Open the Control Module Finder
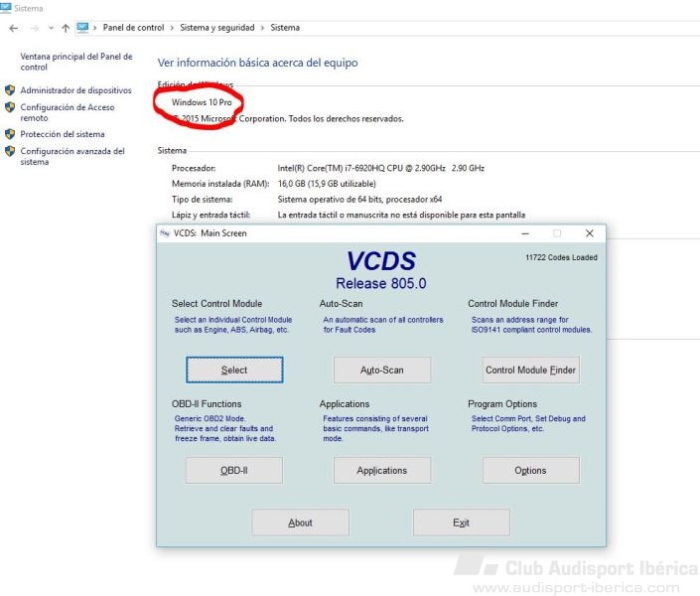The height and width of the screenshot is (596, 700). (x=531, y=370)
